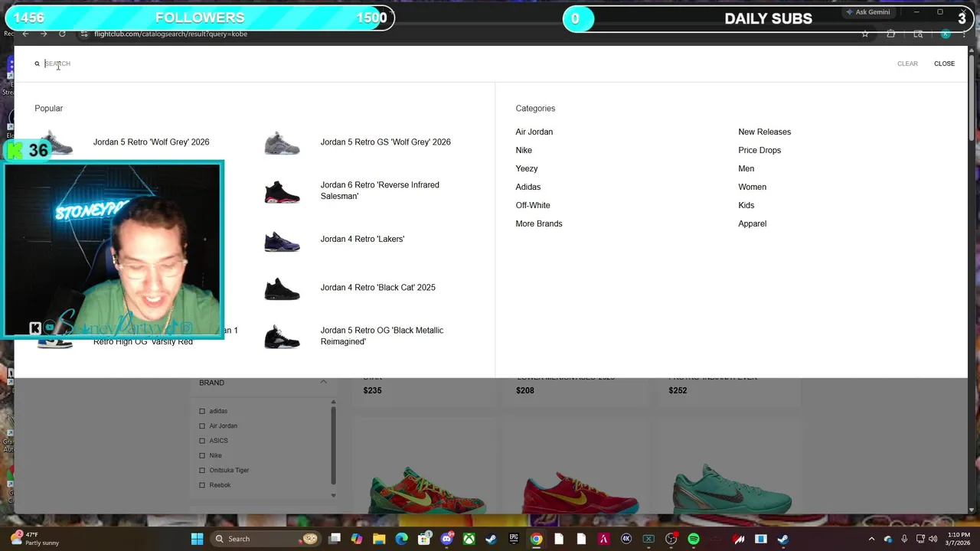
Task: Select the Kids category
Action: [746, 205]
